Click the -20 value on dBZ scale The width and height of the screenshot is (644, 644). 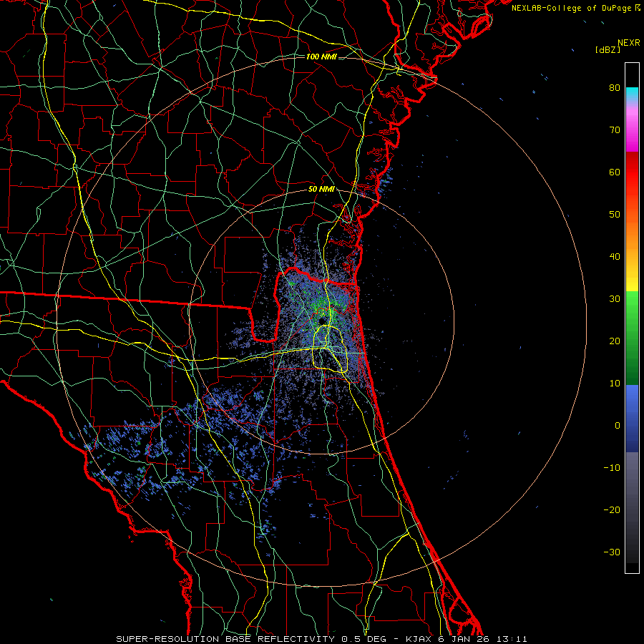point(612,509)
